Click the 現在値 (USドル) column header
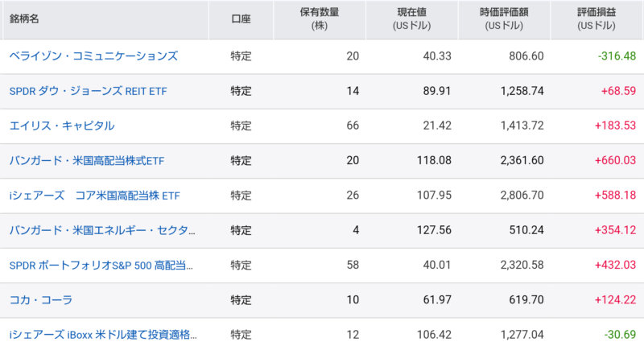 [412, 19]
